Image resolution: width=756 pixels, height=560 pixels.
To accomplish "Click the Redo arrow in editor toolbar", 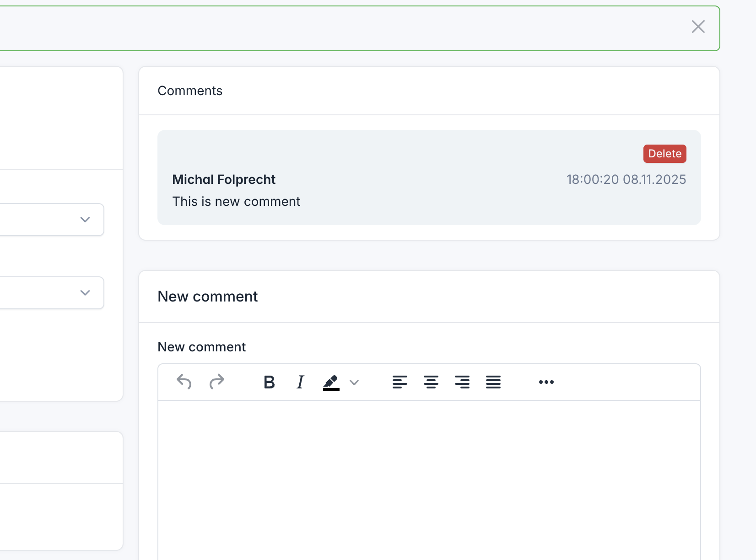I will 216,382.
